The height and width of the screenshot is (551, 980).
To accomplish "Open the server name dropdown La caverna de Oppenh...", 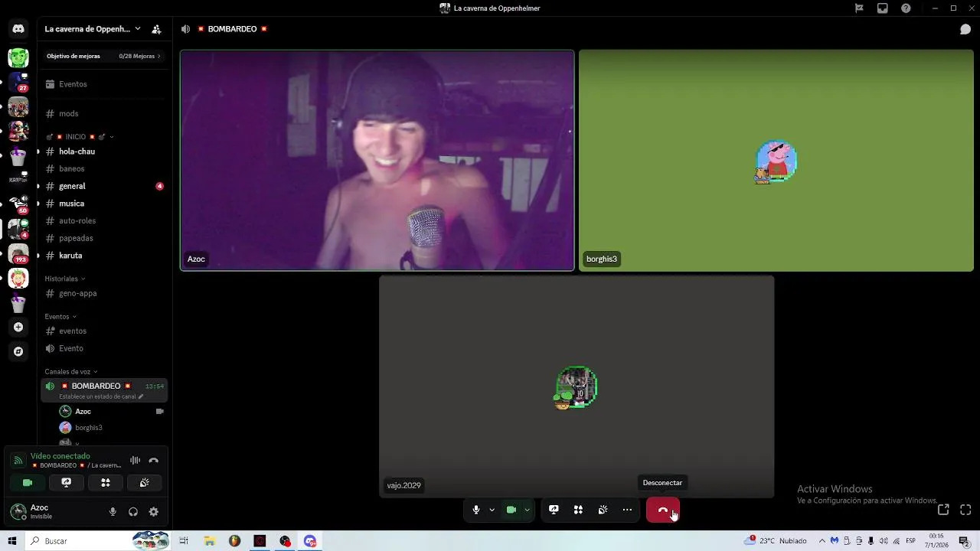I will point(93,29).
